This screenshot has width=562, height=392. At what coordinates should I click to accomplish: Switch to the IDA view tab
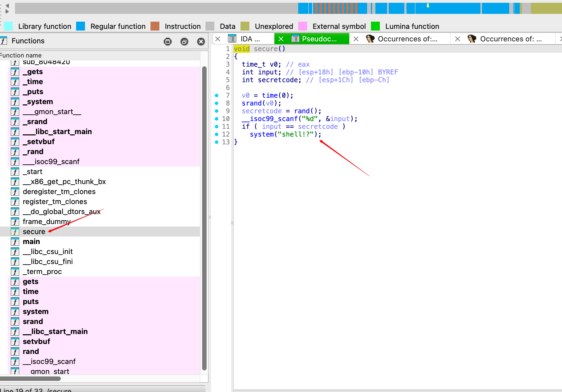(250, 39)
